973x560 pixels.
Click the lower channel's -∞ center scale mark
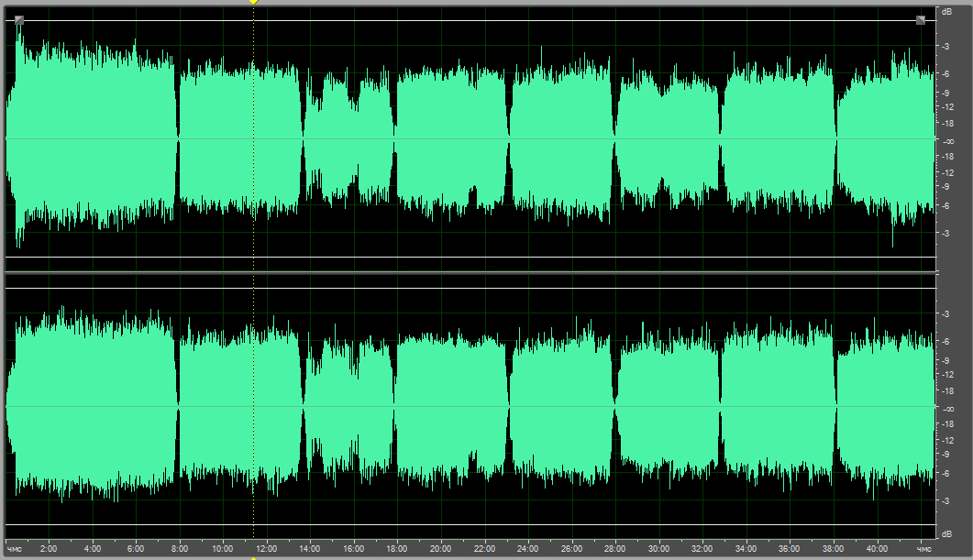(x=946, y=408)
